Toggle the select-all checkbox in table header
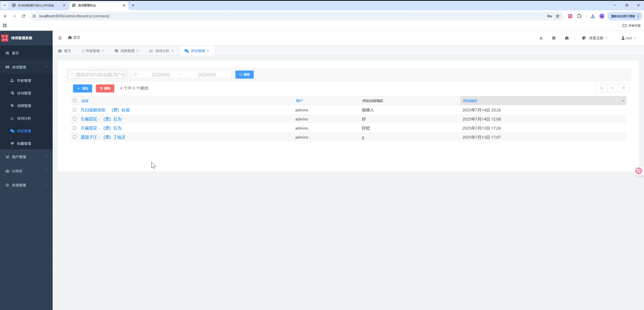Viewport: 644px width, 310px height. [74, 101]
